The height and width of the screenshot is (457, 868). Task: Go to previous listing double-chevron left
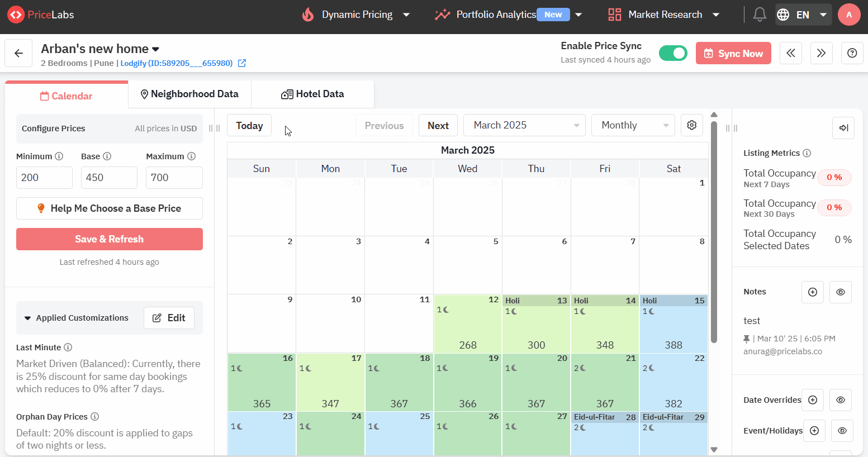coord(790,53)
